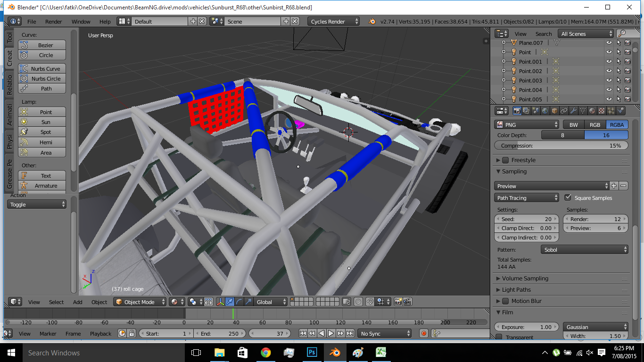644x362 pixels.
Task: Expand the Volume Sampling panel
Action: (525, 279)
